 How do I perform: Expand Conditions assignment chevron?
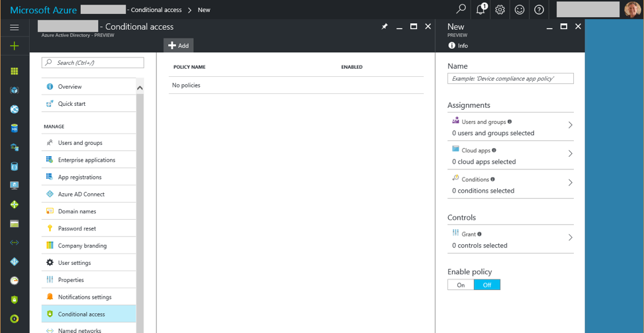(x=570, y=183)
